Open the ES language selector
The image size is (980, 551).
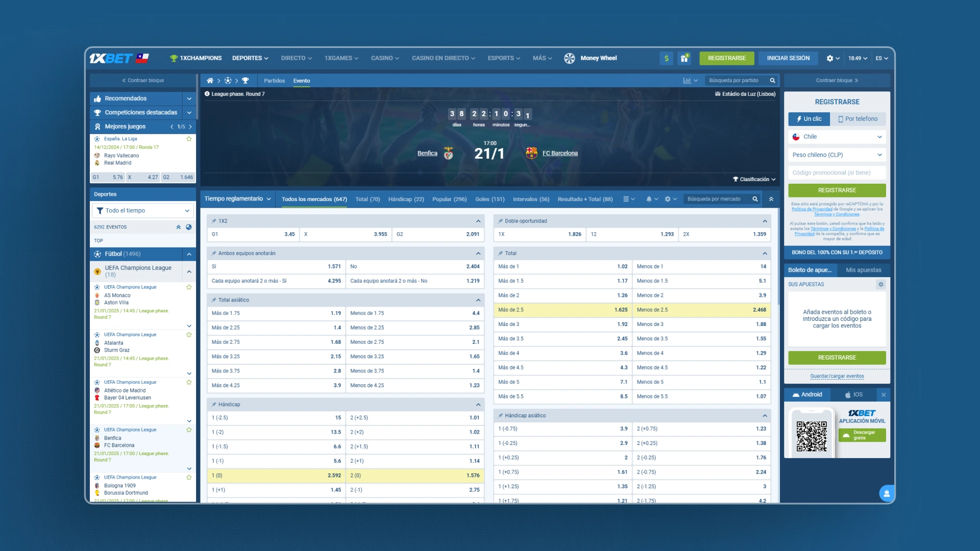click(881, 58)
